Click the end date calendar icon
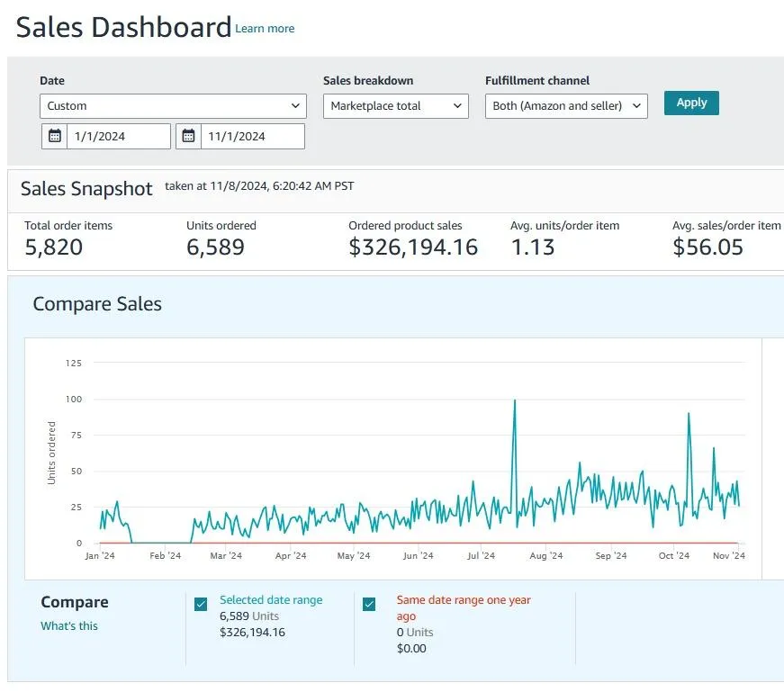Image resolution: width=784 pixels, height=692 pixels. click(189, 137)
